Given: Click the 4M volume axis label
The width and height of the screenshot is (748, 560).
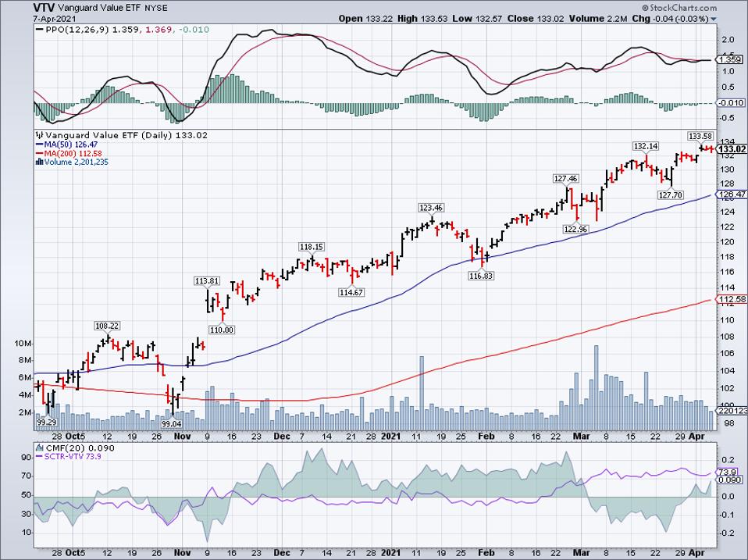Looking at the screenshot, I should point(25,395).
